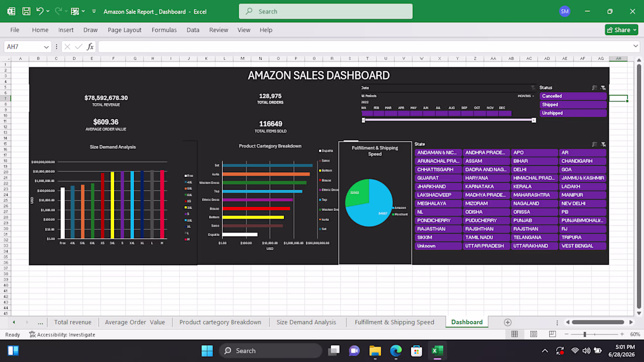Open the Draw ribbon tab

point(90,30)
